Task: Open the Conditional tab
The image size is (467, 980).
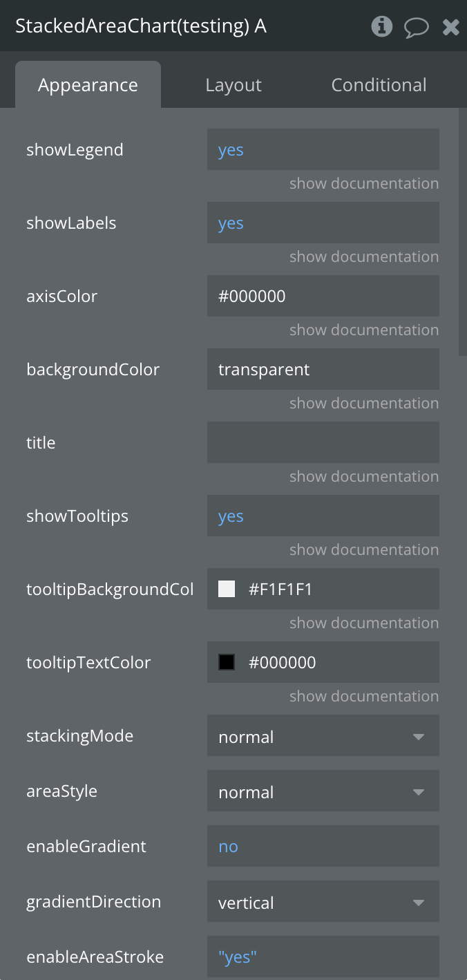Action: [x=379, y=85]
